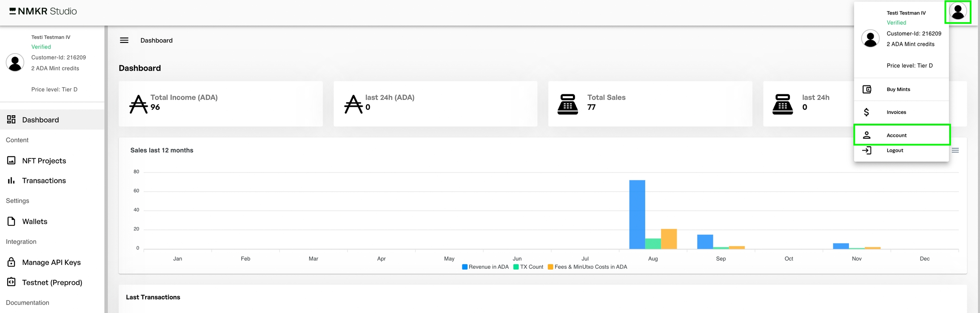Screen dimensions: 980x313
Task: Click the Total Sales register icon
Action: coord(567,104)
